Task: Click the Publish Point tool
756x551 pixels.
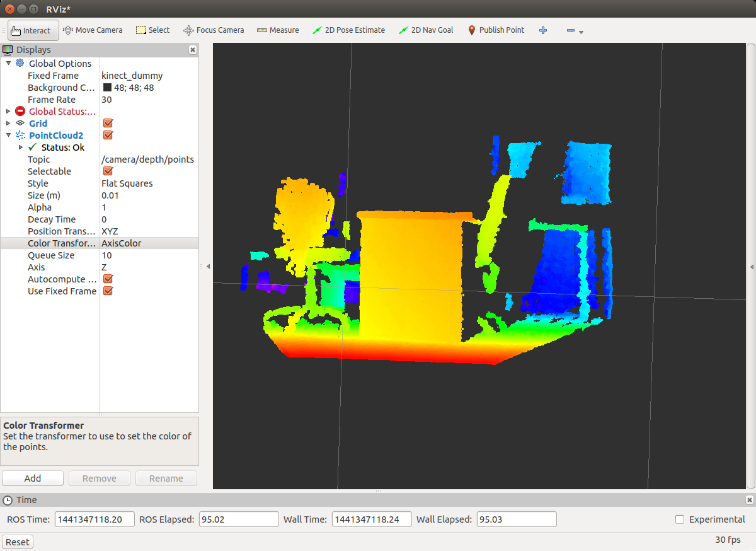Action: pyautogui.click(x=496, y=30)
